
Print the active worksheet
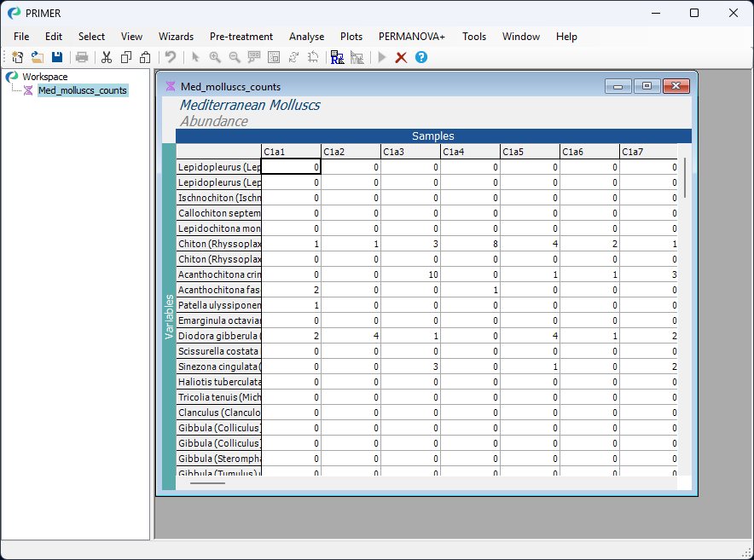coord(82,57)
